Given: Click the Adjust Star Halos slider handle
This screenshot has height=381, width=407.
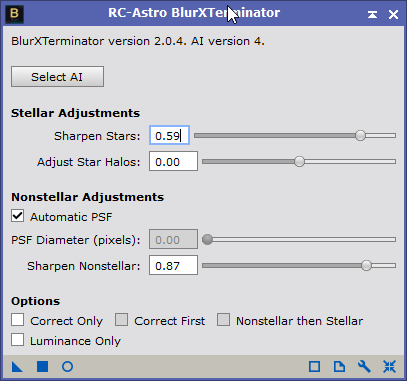Looking at the screenshot, I should pyautogui.click(x=299, y=161).
